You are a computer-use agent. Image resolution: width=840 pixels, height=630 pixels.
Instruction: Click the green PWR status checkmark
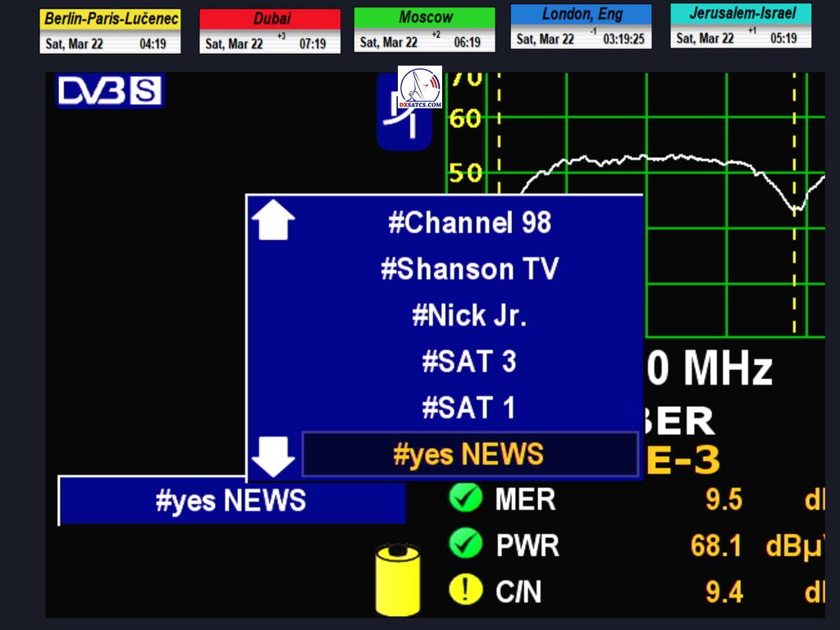466,545
